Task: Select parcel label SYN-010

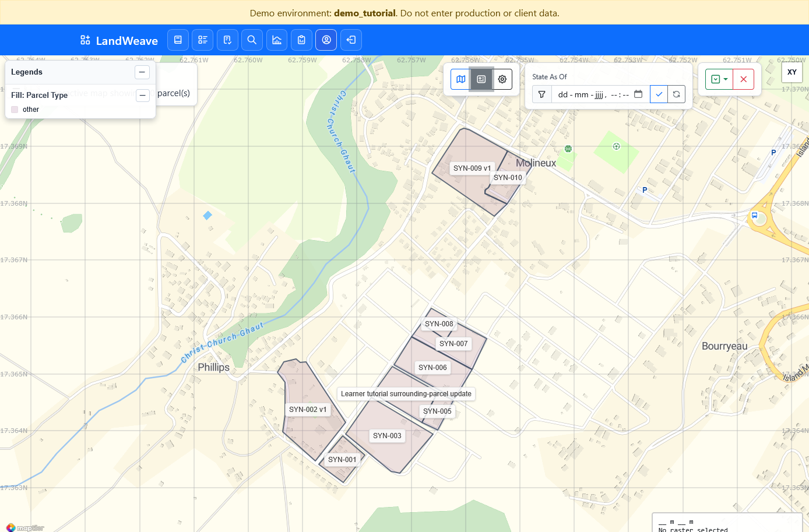Action: point(508,178)
